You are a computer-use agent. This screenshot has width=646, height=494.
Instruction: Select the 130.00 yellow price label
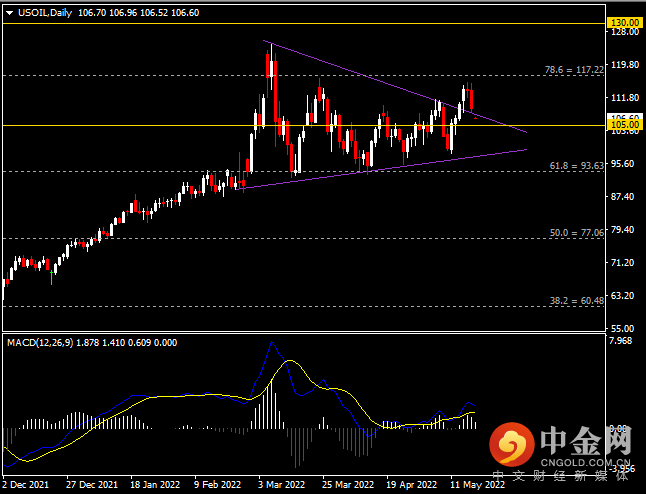(x=624, y=22)
